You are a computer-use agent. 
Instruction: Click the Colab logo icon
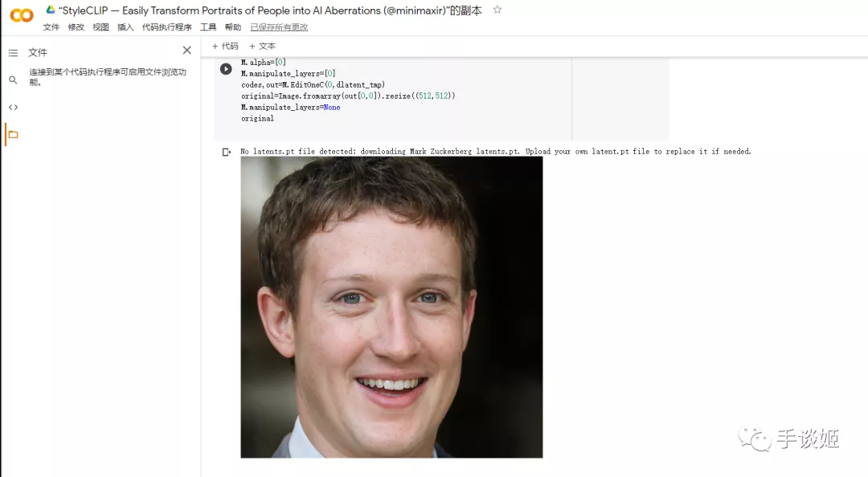coord(22,15)
